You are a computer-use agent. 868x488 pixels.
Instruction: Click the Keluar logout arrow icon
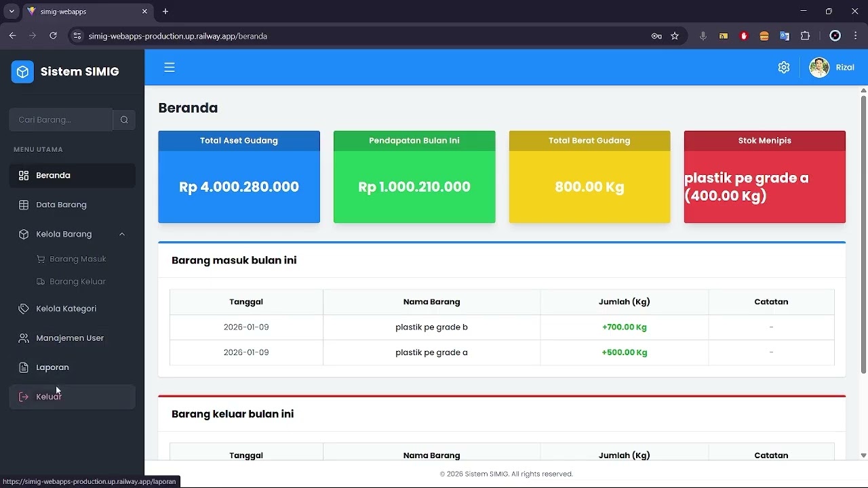point(24,396)
